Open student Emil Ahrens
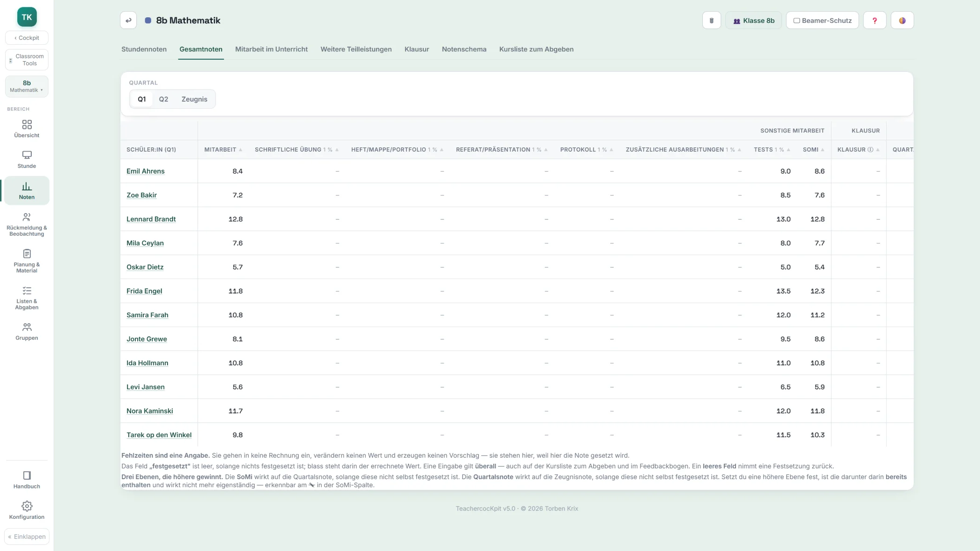 145,171
